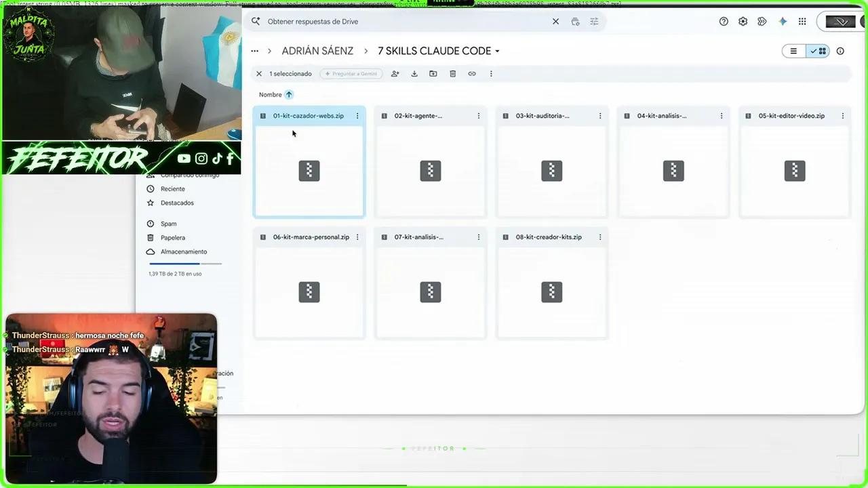
Task: Clear the current selection with the X
Action: coord(258,74)
